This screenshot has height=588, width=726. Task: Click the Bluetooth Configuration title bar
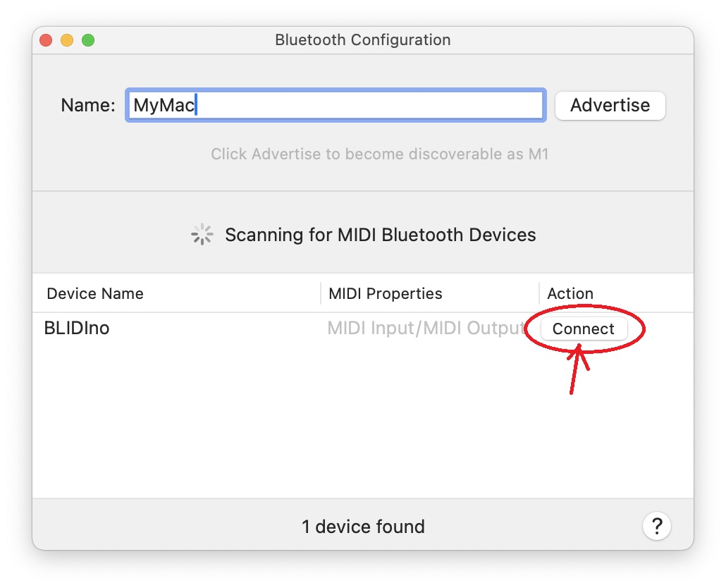click(x=363, y=40)
